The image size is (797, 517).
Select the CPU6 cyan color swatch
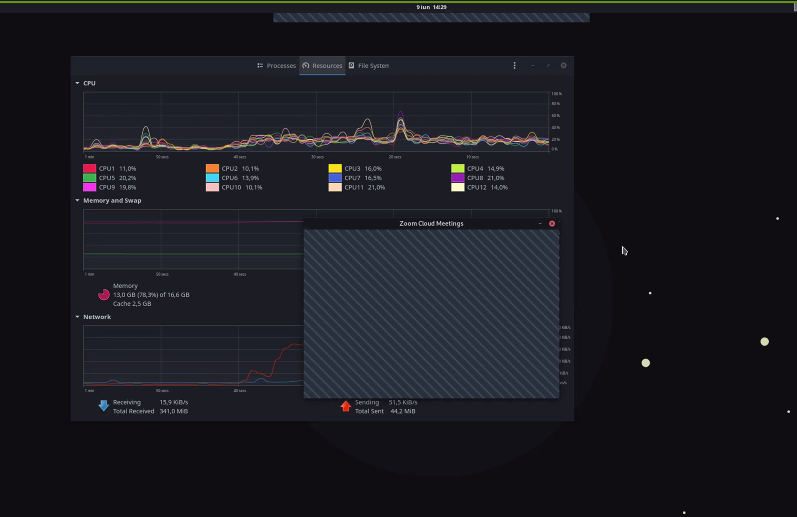click(x=212, y=178)
